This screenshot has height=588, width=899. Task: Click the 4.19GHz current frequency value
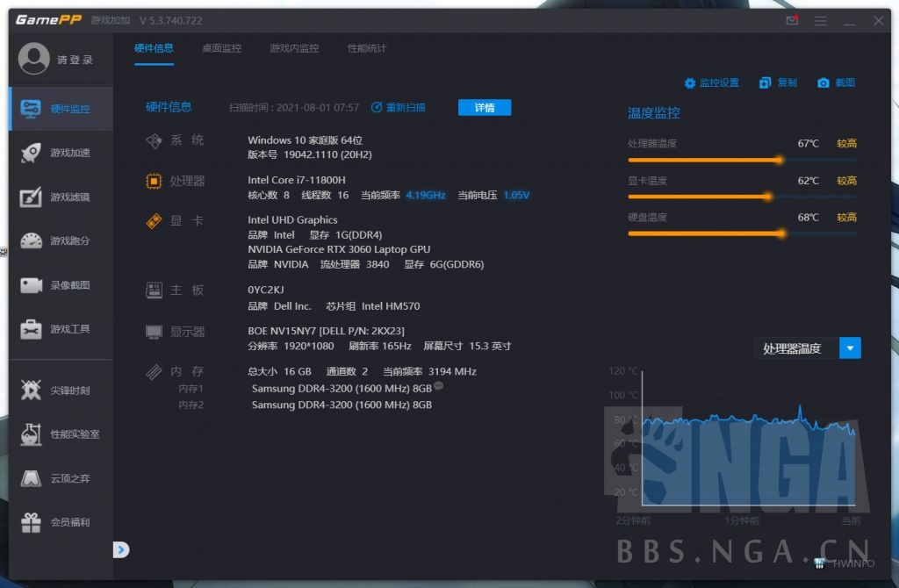426,195
